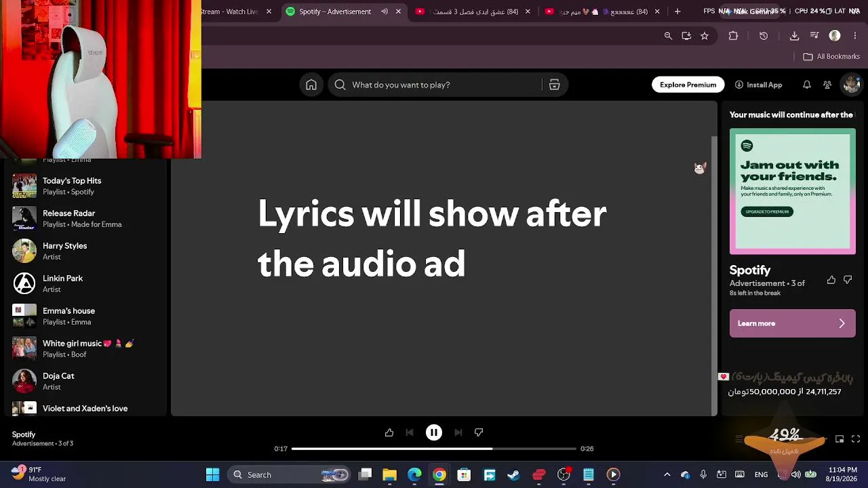Like the ad in player bar
This screenshot has height=488, width=868.
389,432
